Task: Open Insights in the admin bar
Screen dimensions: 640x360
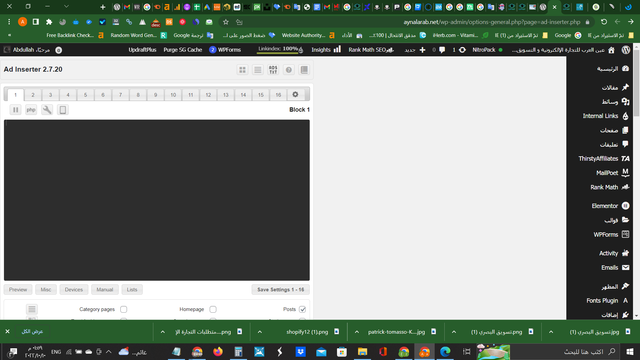Action: tap(326, 50)
